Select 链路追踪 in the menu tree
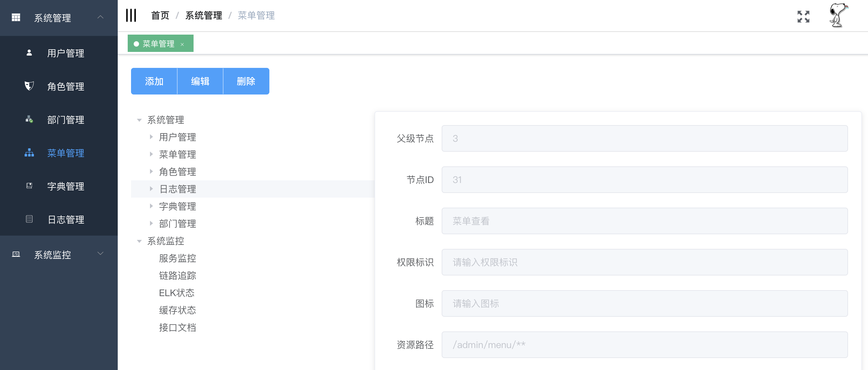The width and height of the screenshot is (868, 370). 177,275
